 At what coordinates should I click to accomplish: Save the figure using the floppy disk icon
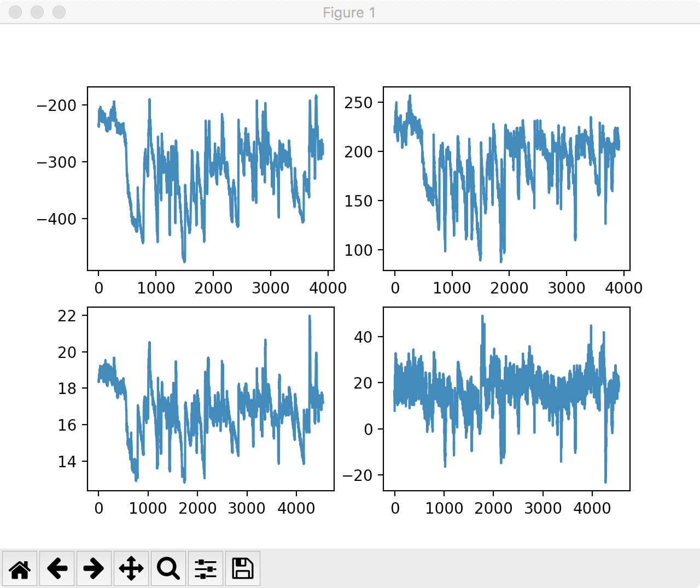click(242, 568)
